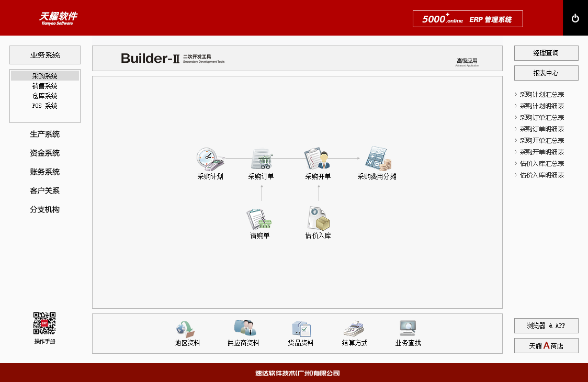
Task: Click the 经理查询 button
Action: [x=546, y=53]
